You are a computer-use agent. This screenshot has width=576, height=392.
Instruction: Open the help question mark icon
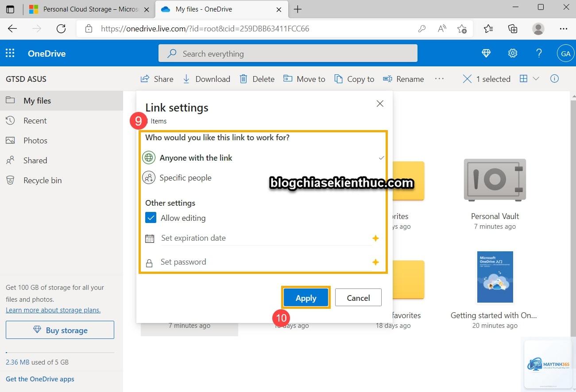click(x=539, y=54)
